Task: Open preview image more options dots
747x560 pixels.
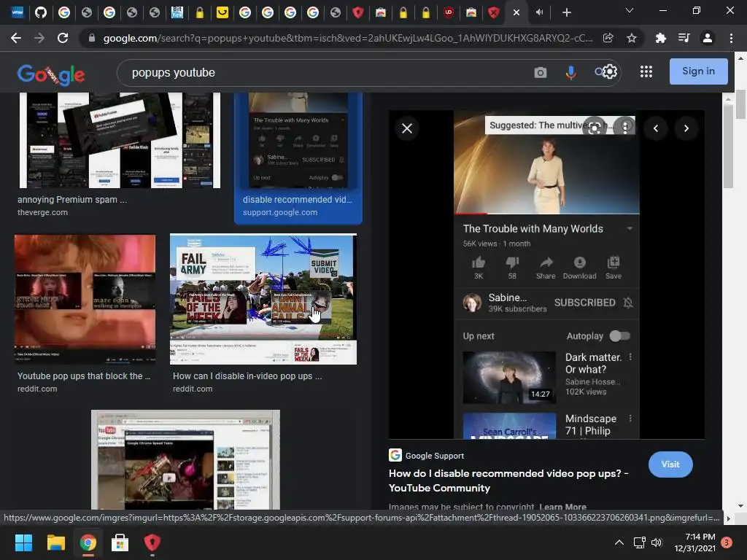Action: click(625, 127)
